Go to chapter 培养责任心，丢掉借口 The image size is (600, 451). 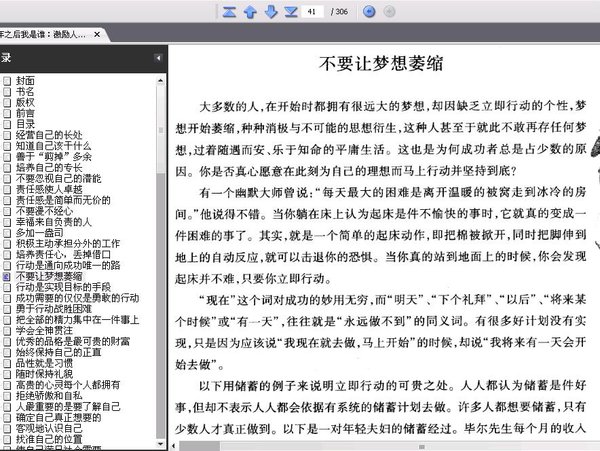pos(63,254)
